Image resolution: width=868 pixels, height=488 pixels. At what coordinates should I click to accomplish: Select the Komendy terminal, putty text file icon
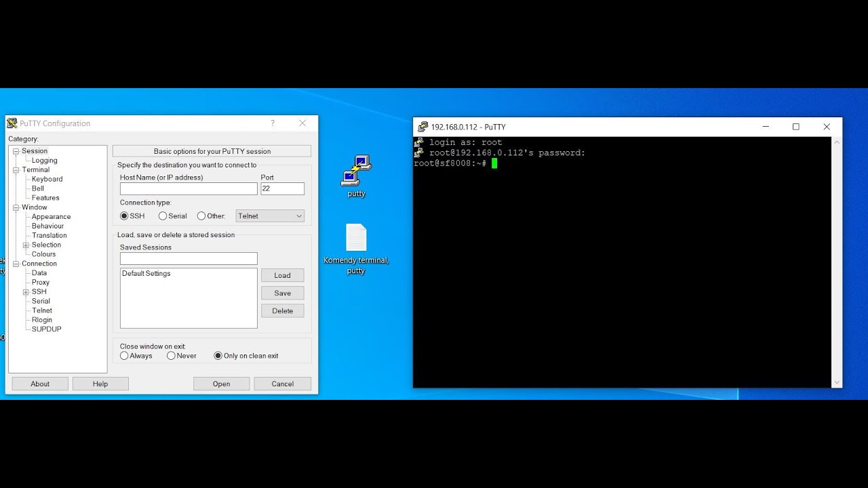coord(356,238)
